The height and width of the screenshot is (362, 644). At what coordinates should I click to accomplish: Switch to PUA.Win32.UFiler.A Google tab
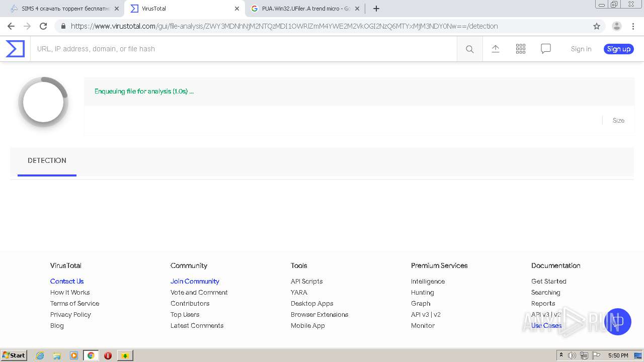305,9
